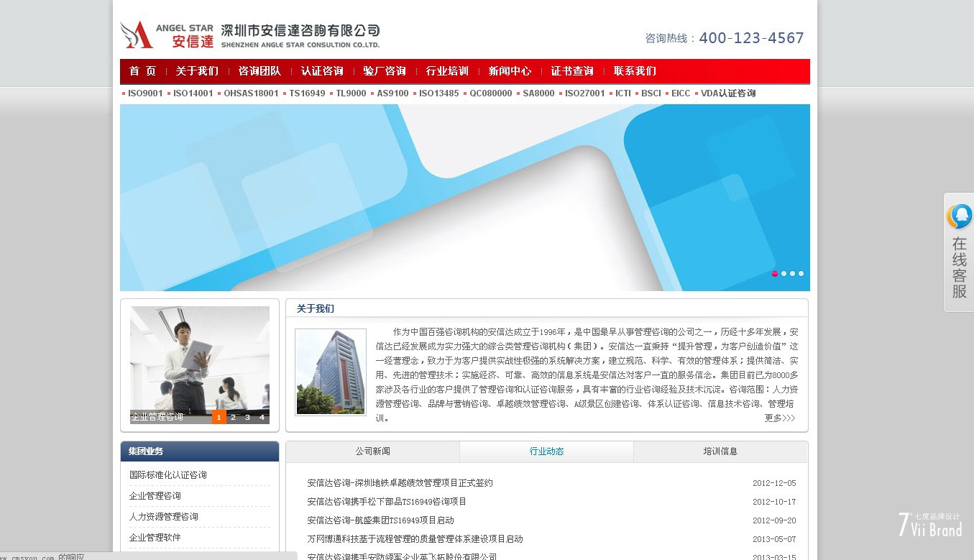Open the online customer service QQ widget
Viewport: 974px width, 560px height.
[959, 252]
